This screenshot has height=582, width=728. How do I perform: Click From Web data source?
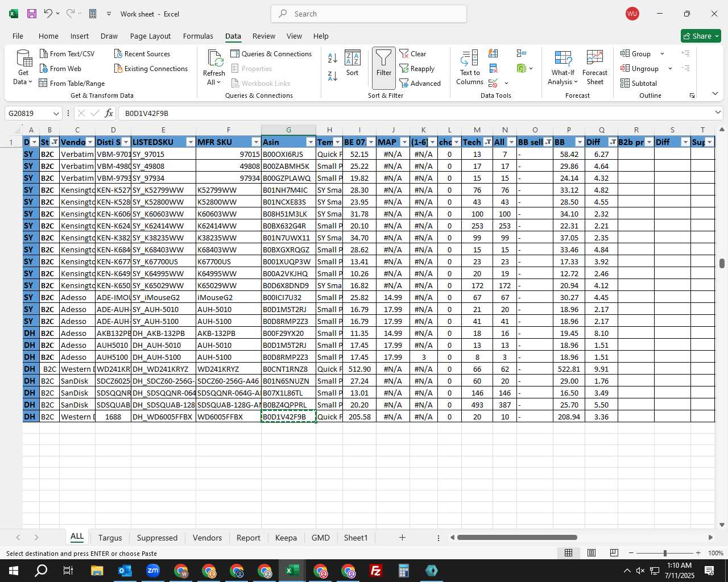click(x=60, y=68)
